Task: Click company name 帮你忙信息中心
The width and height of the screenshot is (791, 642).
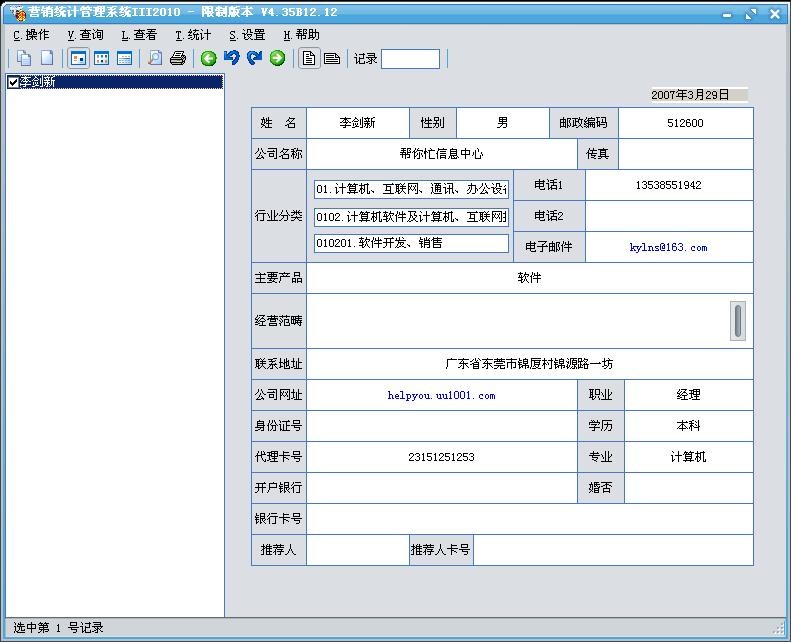Action: click(x=441, y=154)
